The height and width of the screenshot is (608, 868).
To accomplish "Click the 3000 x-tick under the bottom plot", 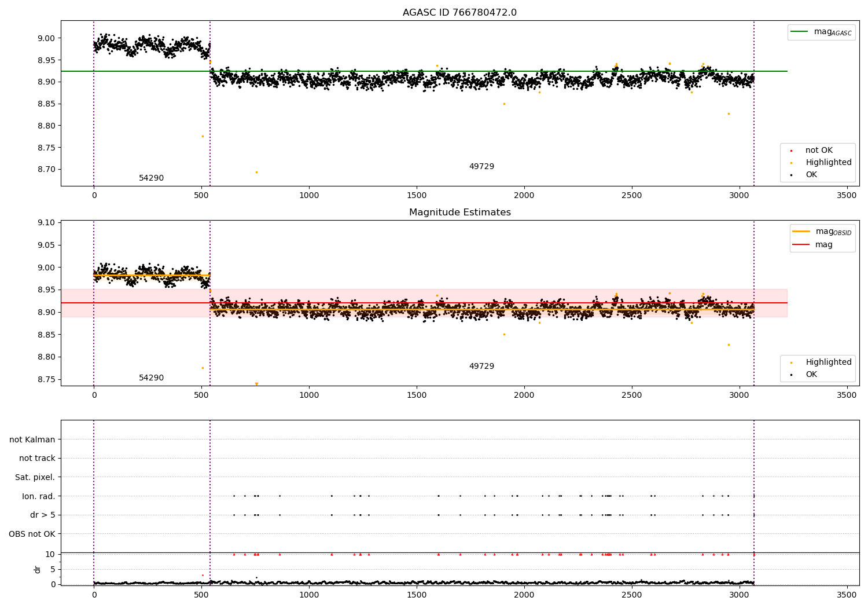I will coord(739,594).
